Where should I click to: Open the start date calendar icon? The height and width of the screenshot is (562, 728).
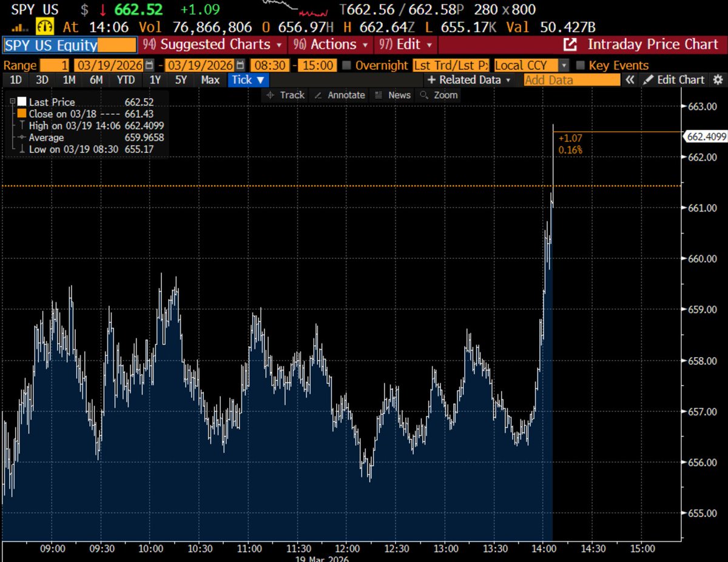tap(149, 65)
